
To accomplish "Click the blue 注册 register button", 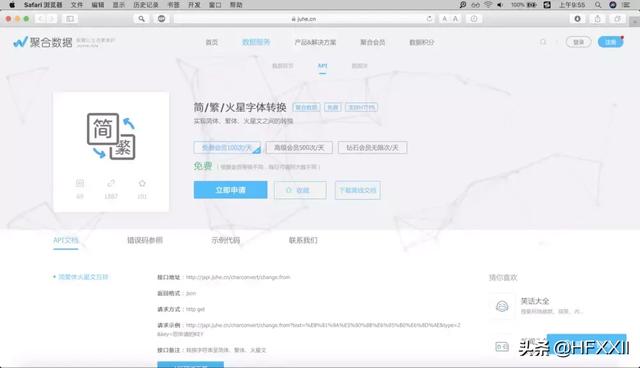I will pos(610,42).
